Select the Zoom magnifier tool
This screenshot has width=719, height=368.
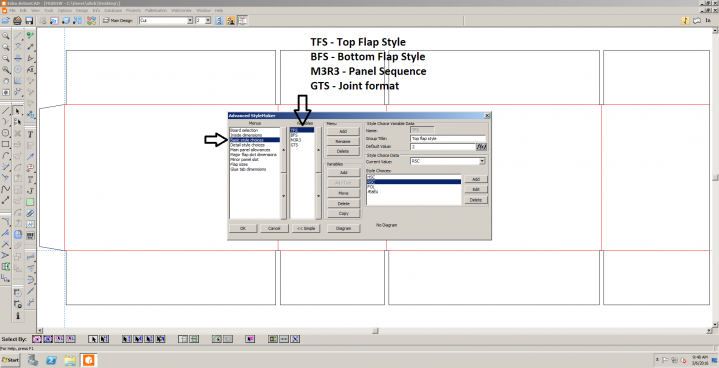[x=6, y=36]
